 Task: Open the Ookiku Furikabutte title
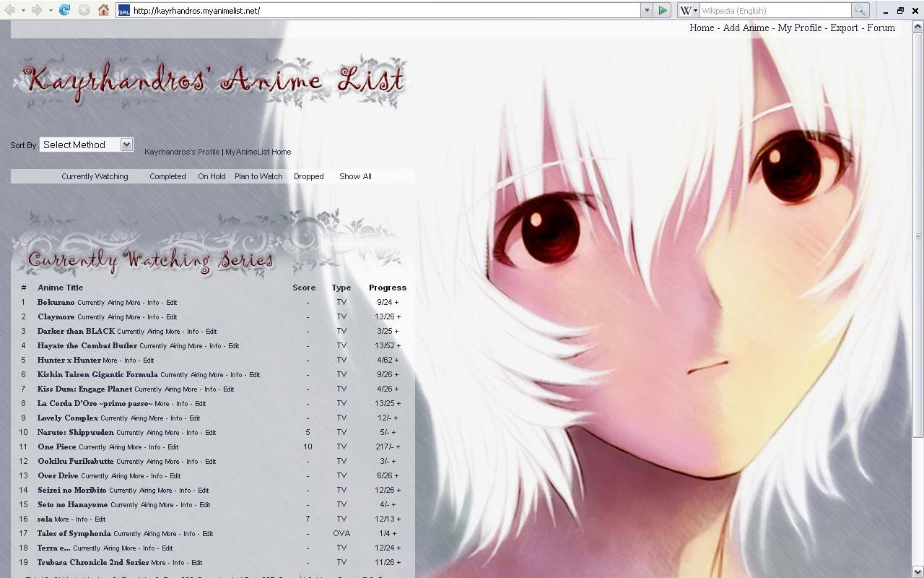point(76,461)
